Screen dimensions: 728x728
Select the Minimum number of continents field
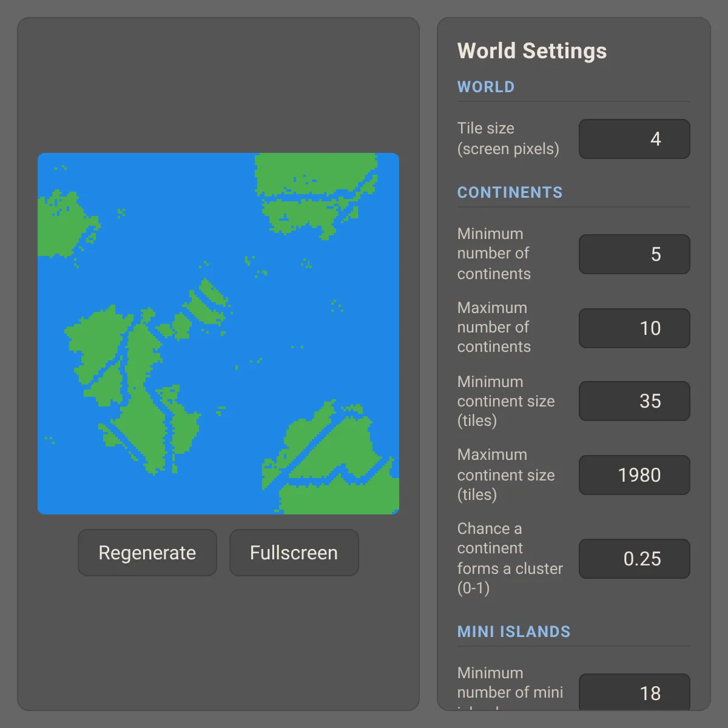click(x=635, y=254)
